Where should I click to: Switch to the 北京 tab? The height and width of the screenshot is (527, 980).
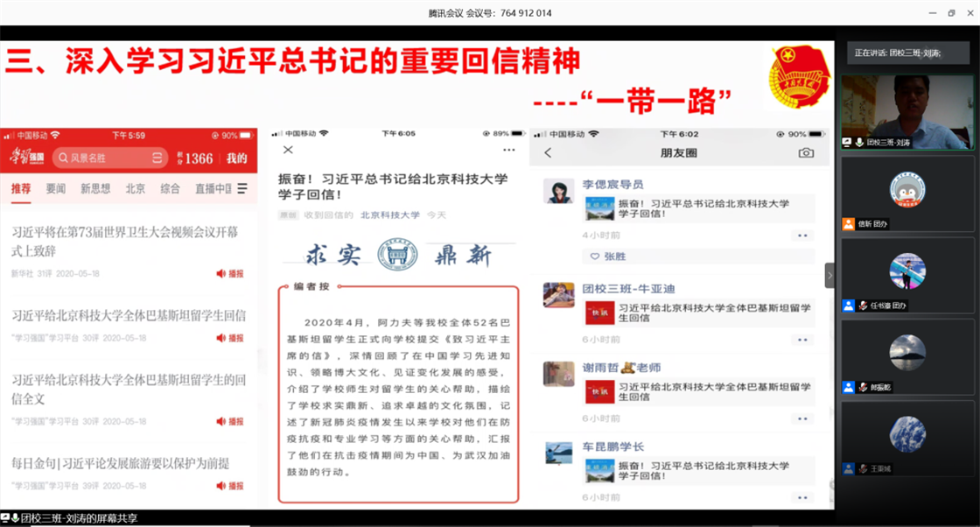coord(135,188)
